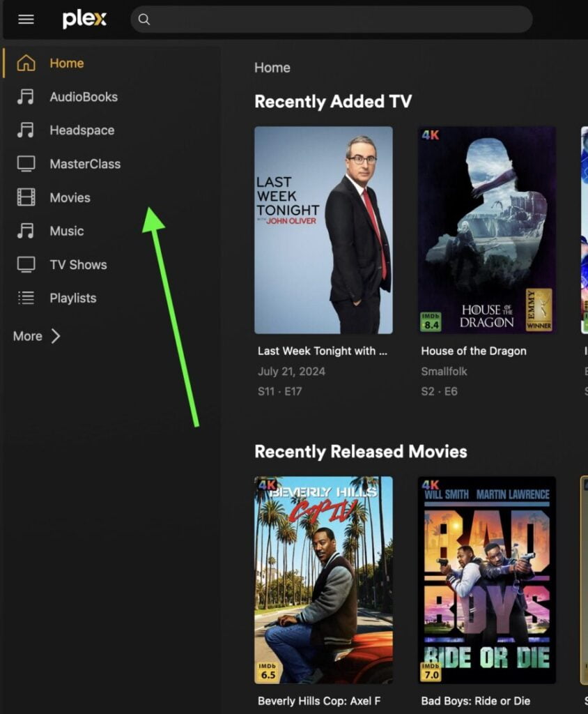Click the MasterClass monitor icon
588x714 pixels.
(26, 164)
